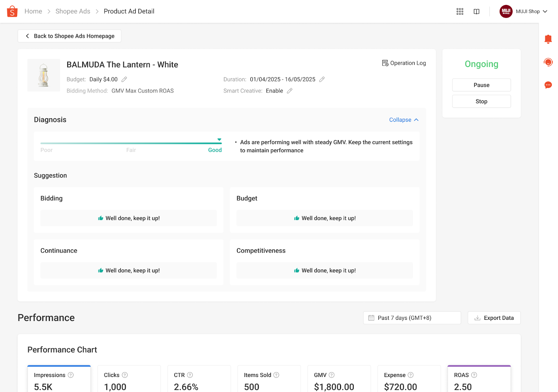Click ROAS help question icon

click(x=474, y=375)
